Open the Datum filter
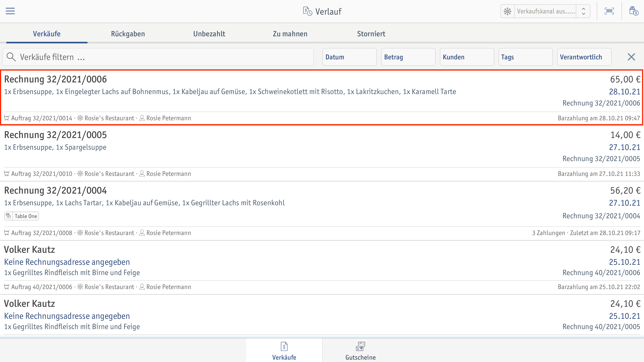The height and width of the screenshot is (362, 644). (x=350, y=57)
